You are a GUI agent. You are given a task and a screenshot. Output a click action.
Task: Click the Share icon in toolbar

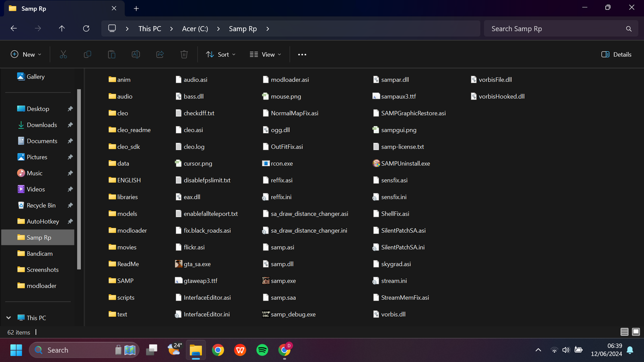(160, 54)
